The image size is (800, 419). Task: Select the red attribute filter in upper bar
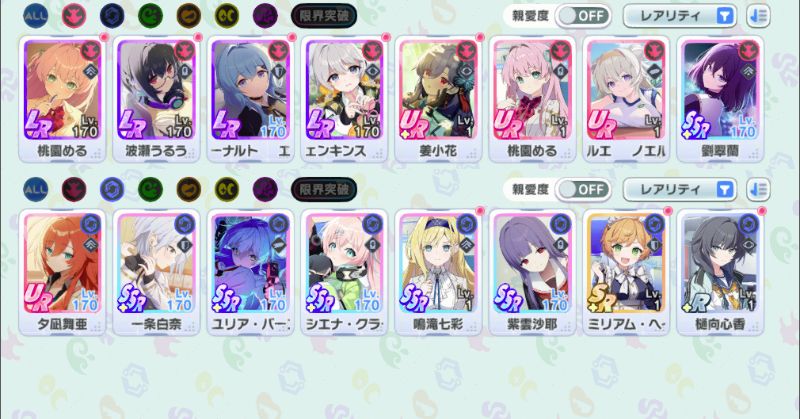74,16
